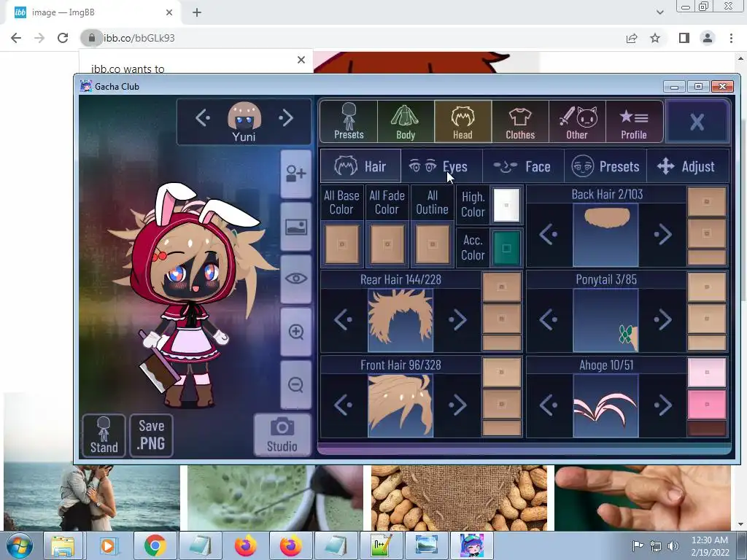Go to previous character before Yuni

click(203, 117)
